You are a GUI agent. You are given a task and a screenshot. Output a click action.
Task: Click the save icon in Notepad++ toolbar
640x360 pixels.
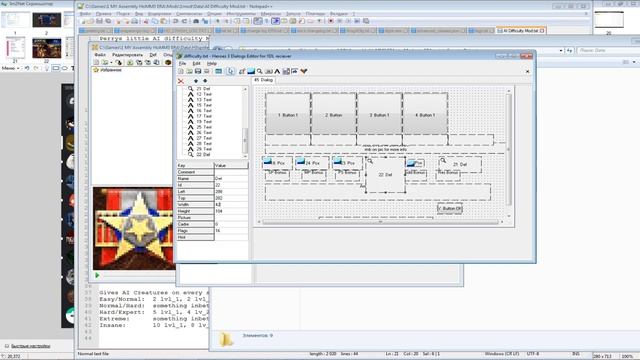pyautogui.click(x=99, y=21)
